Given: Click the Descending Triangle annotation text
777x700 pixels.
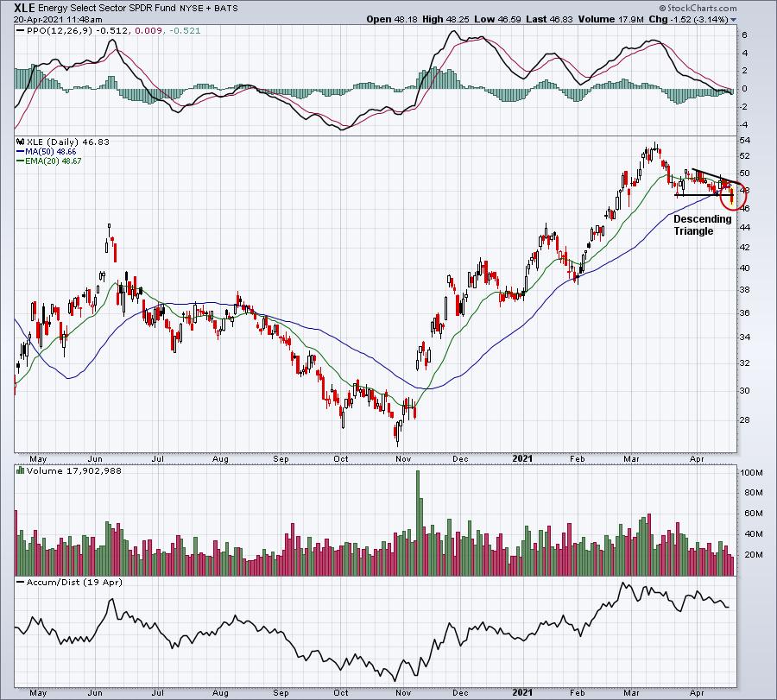Looking at the screenshot, I should coord(702,225).
